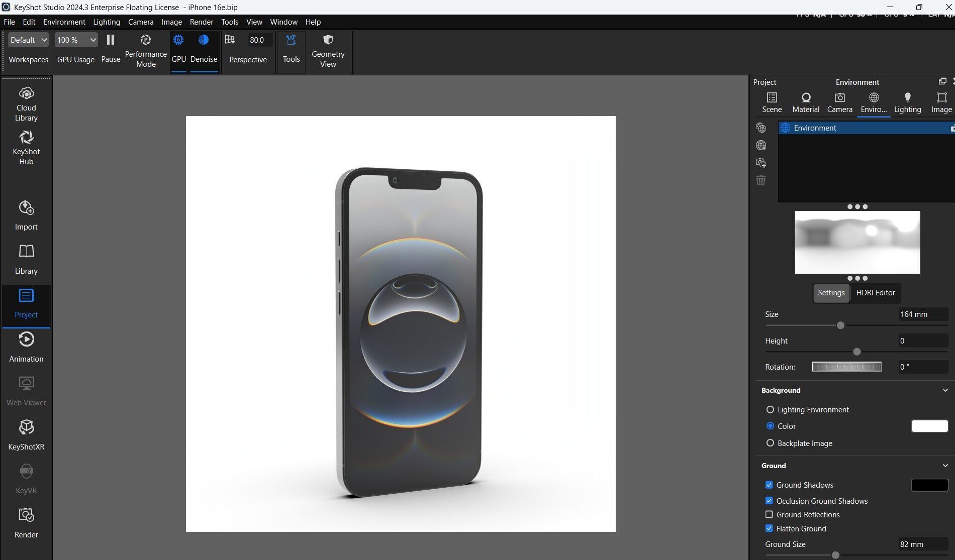The width and height of the screenshot is (955, 560).
Task: Select Lighting Environment background option
Action: point(770,410)
